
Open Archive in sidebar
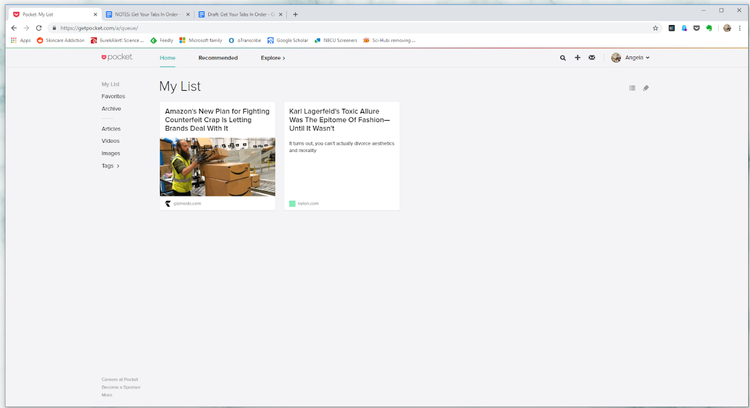coord(111,109)
